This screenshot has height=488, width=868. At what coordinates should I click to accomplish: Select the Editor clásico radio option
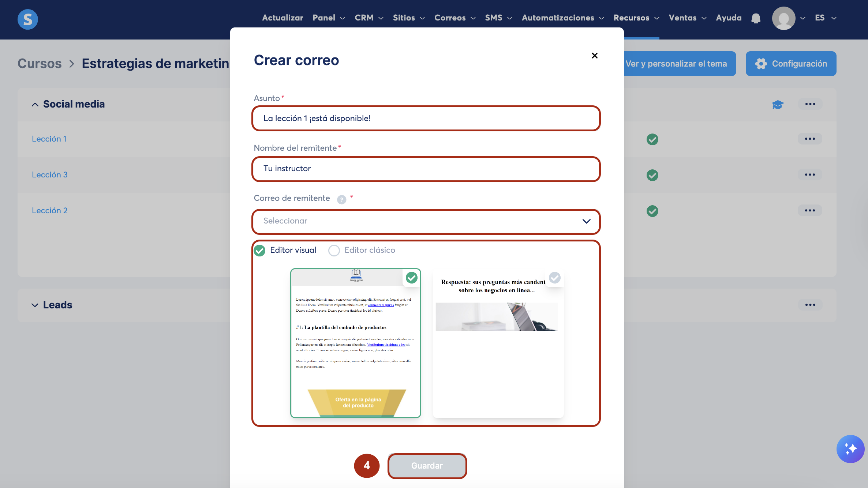coord(334,251)
